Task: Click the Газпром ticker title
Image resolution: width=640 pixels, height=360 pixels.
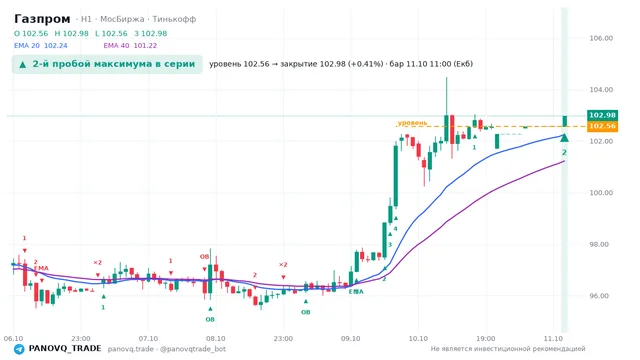Action: [x=42, y=19]
